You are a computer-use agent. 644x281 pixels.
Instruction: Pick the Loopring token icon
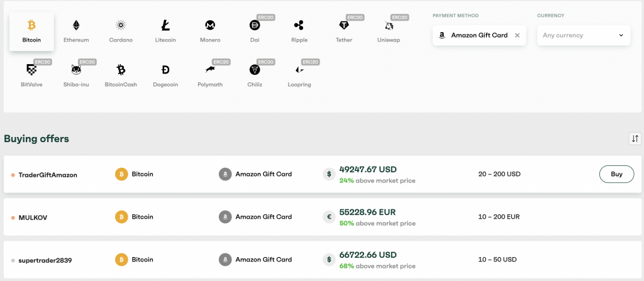299,70
